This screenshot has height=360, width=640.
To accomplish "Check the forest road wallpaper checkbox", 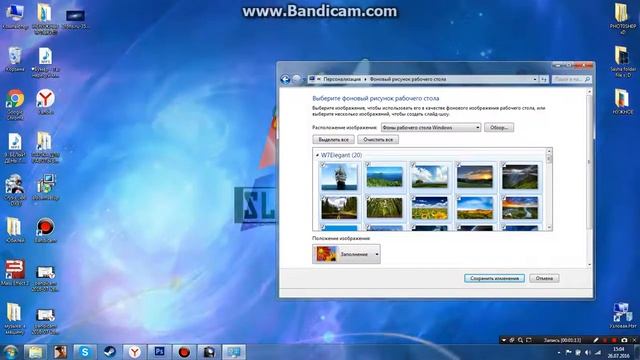I will tap(324, 197).
